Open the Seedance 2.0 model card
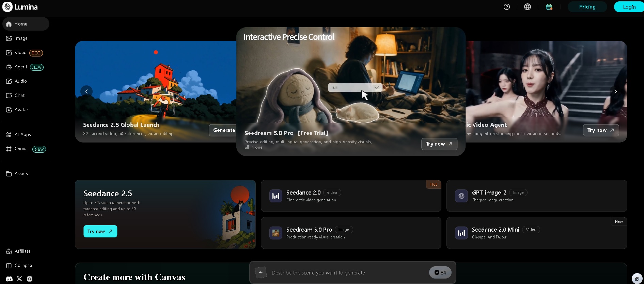Screen dimensions: 644x284 351,196
